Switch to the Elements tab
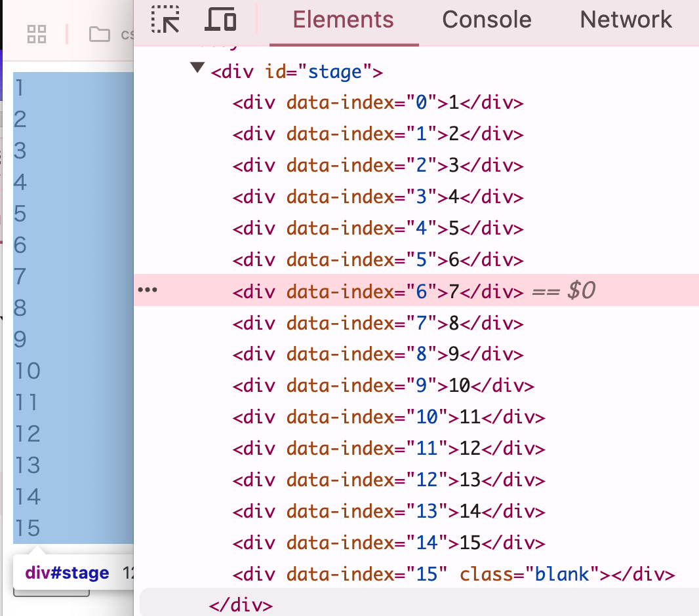The width and height of the screenshot is (699, 616). (x=343, y=20)
